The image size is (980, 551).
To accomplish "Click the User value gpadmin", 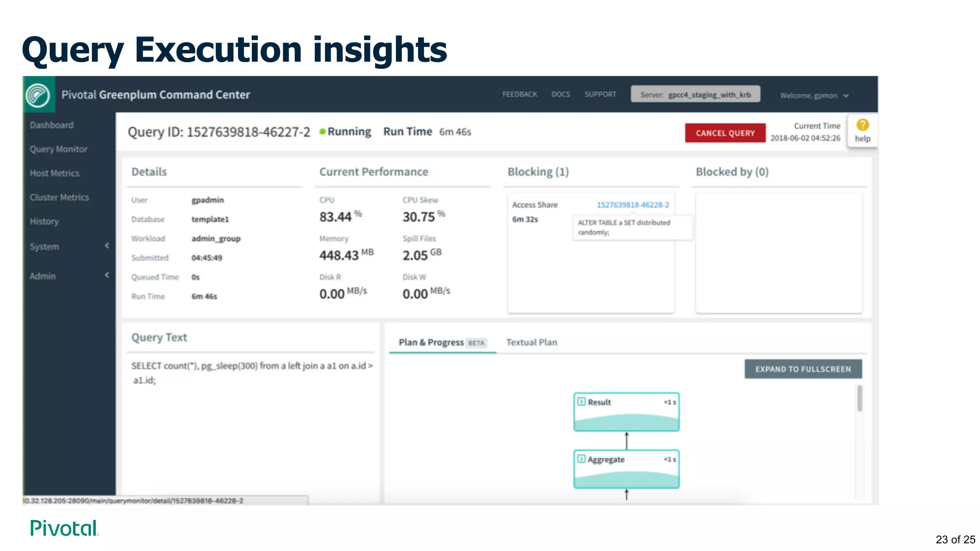I will [208, 200].
